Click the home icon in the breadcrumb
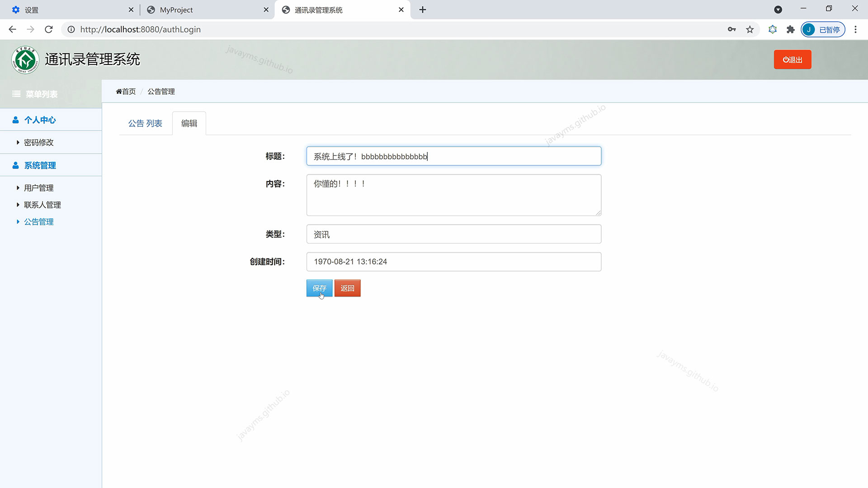 (118, 91)
